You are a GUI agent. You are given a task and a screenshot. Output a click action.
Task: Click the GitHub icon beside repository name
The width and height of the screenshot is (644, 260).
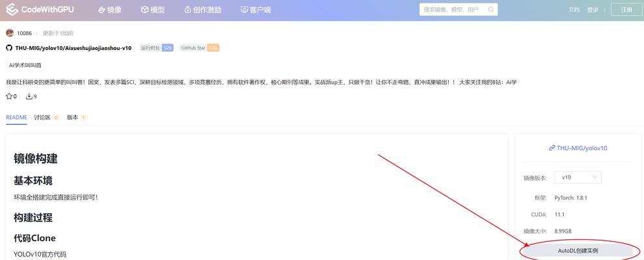(x=9, y=48)
